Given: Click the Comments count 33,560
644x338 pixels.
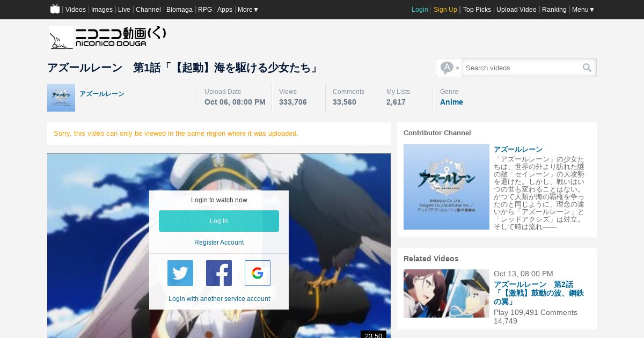Looking at the screenshot, I should (345, 102).
